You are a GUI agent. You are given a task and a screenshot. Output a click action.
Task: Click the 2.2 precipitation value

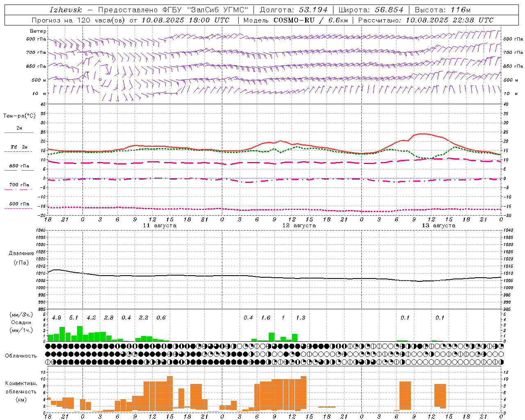pos(144,317)
